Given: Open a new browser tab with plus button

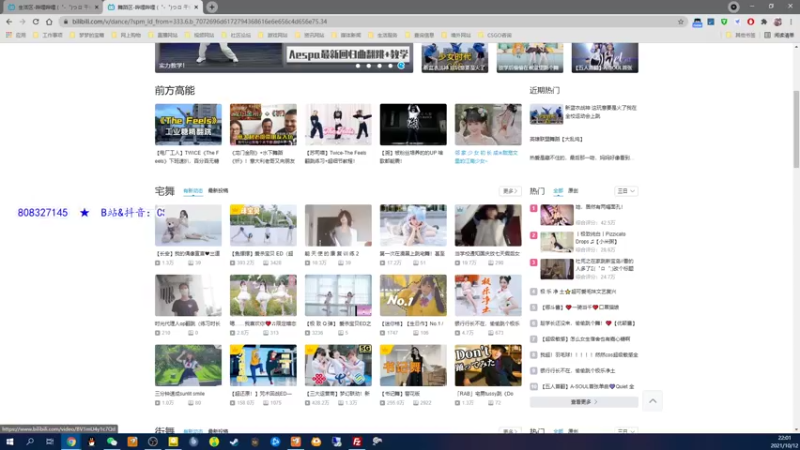Looking at the screenshot, I should tap(212, 7).
